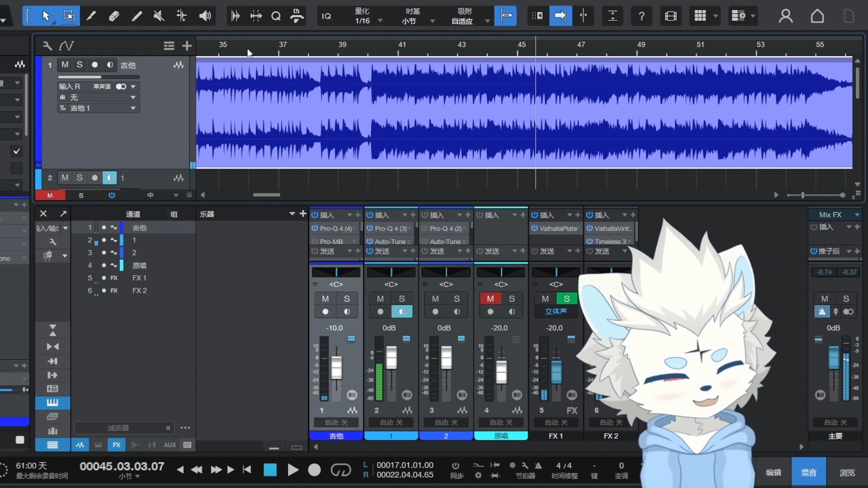Click bar 47 on the timeline ruler

[x=581, y=45]
